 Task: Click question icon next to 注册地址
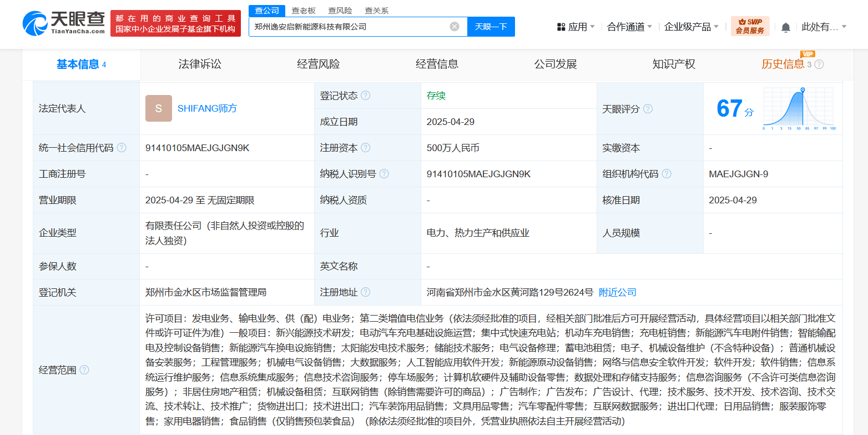(365, 292)
